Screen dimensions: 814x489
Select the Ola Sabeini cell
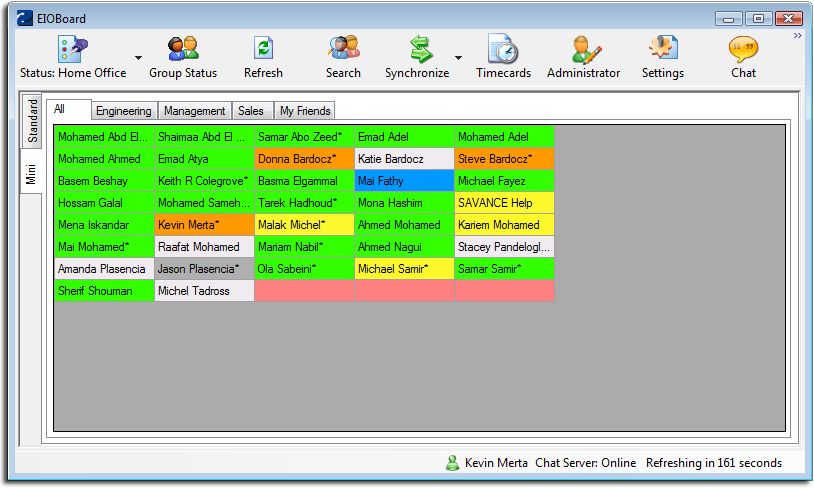(x=304, y=269)
